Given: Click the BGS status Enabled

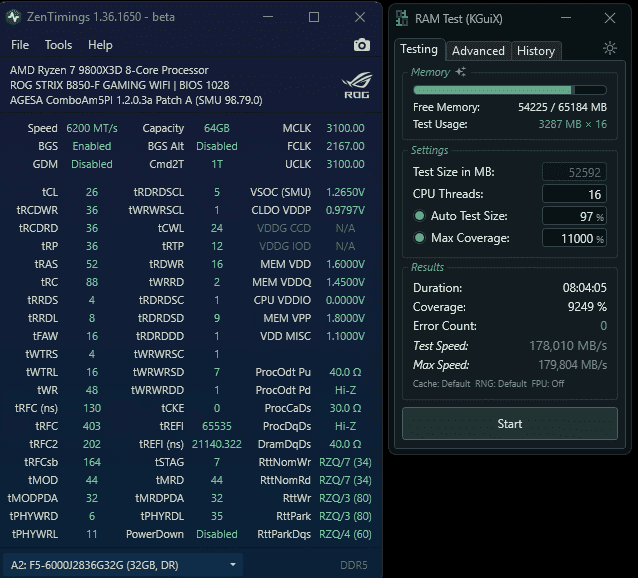Looking at the screenshot, I should [92, 146].
